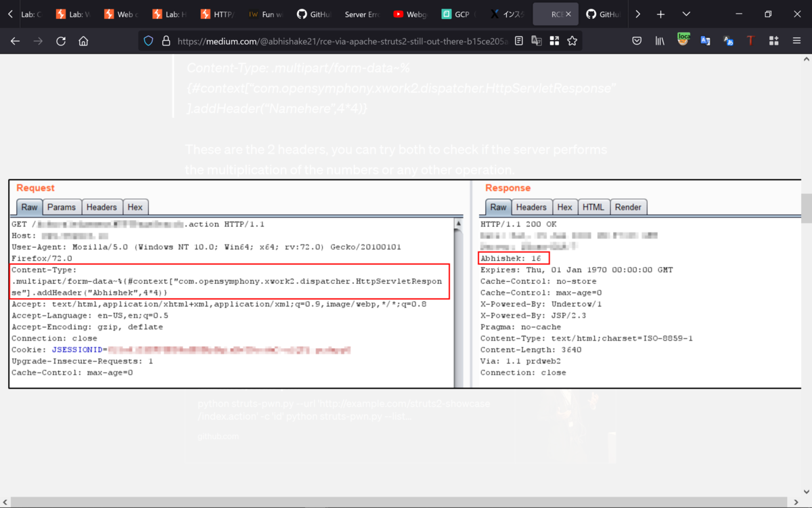Select the Response pane Headers tab
This screenshot has width=812, height=508.
pos(531,207)
